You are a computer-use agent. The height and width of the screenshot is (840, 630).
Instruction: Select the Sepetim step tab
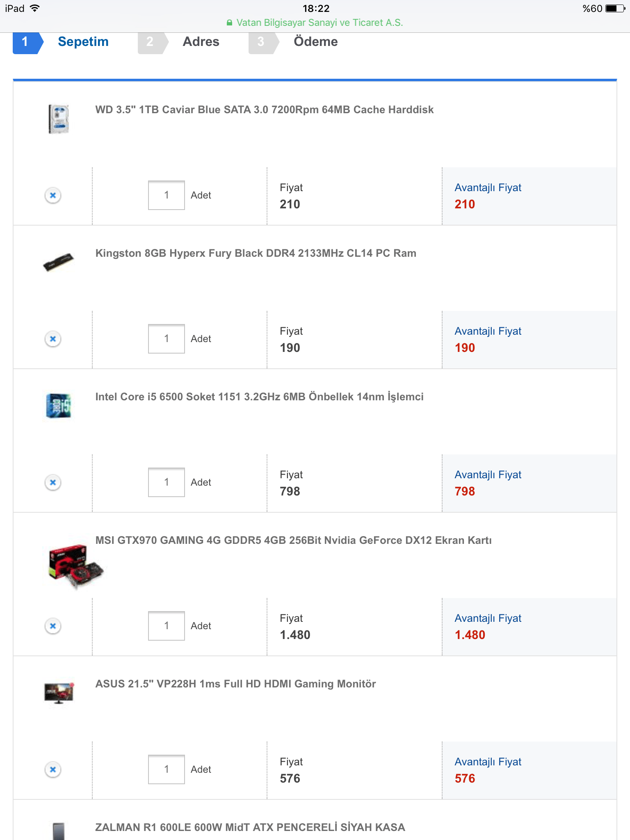pos(83,42)
